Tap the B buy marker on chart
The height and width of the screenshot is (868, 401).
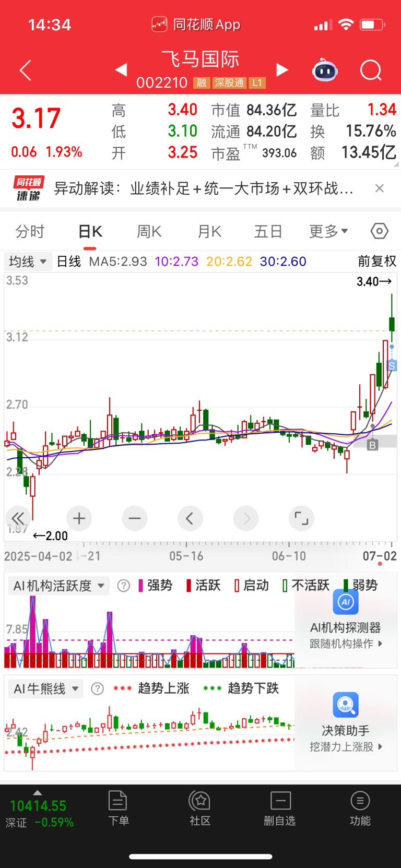click(372, 445)
